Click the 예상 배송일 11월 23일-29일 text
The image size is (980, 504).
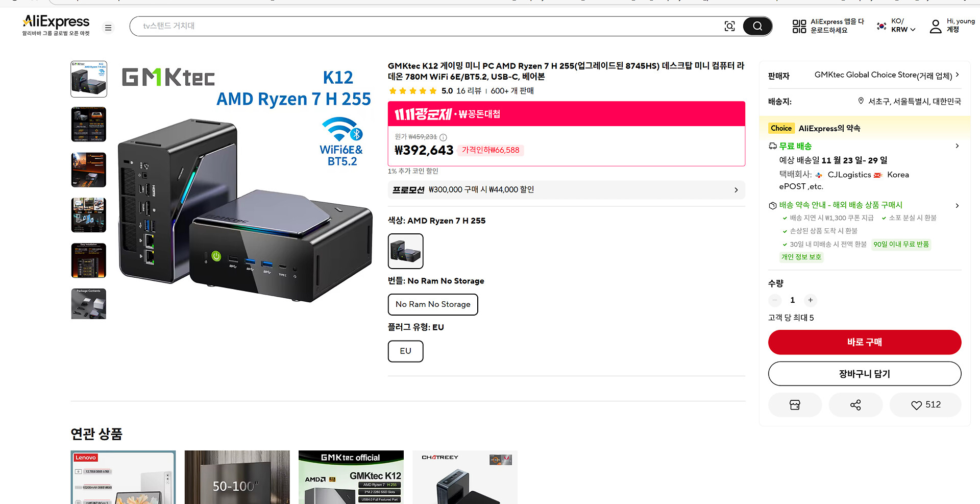pyautogui.click(x=833, y=160)
